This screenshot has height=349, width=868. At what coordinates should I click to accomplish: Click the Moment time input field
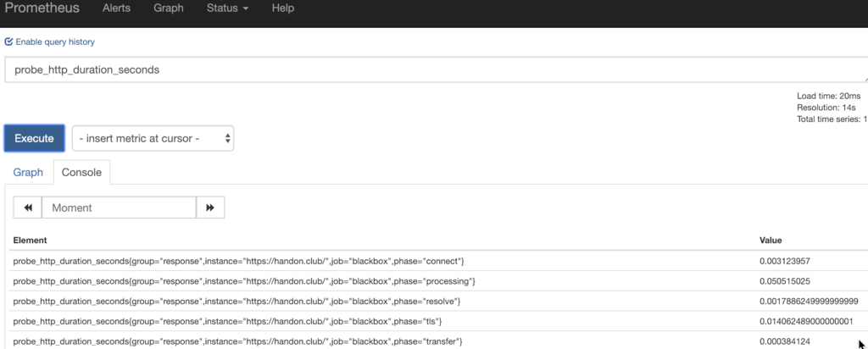pyautogui.click(x=119, y=208)
